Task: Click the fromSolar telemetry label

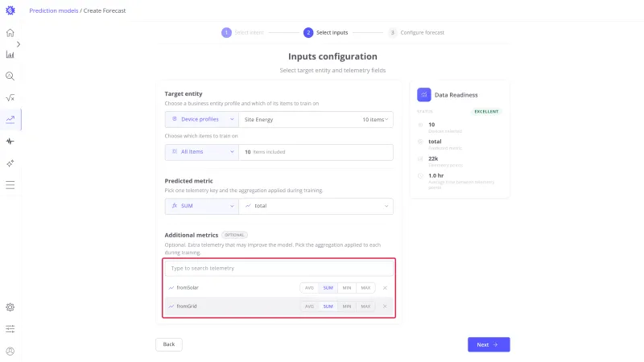Action: point(188,288)
